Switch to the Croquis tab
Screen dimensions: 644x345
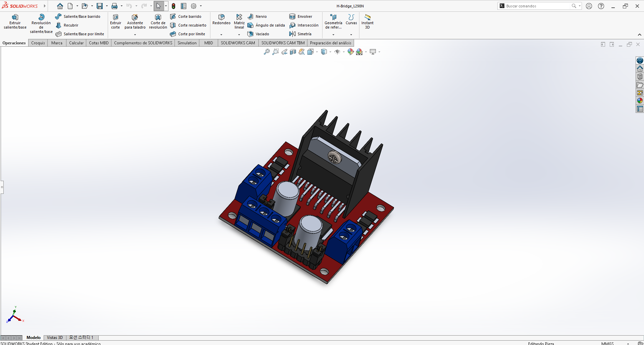point(38,43)
